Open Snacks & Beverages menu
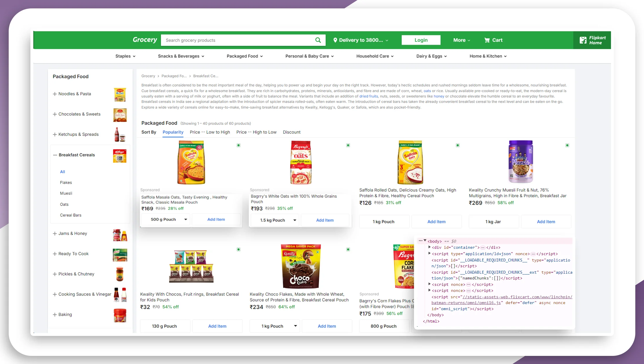 pyautogui.click(x=181, y=56)
